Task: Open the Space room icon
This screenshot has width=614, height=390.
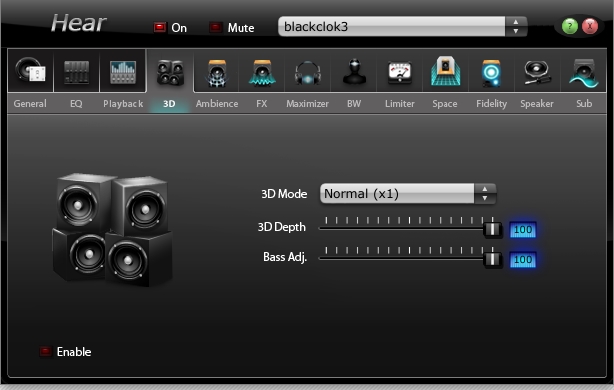Action: pos(445,71)
